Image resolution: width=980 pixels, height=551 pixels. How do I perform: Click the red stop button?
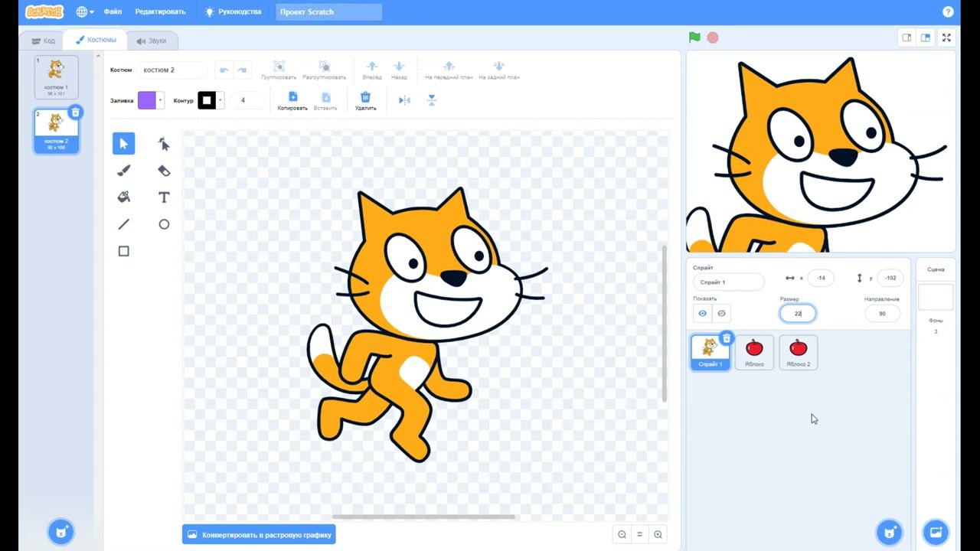click(x=713, y=37)
